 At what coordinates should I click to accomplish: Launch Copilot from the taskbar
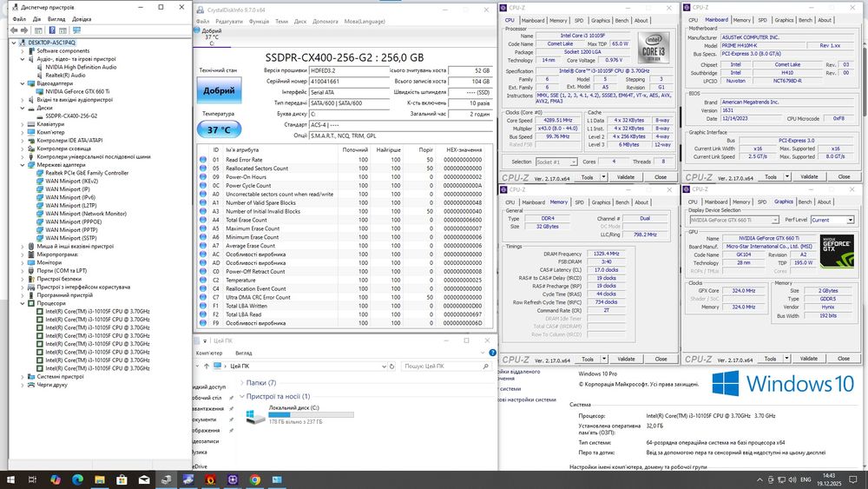[55, 479]
